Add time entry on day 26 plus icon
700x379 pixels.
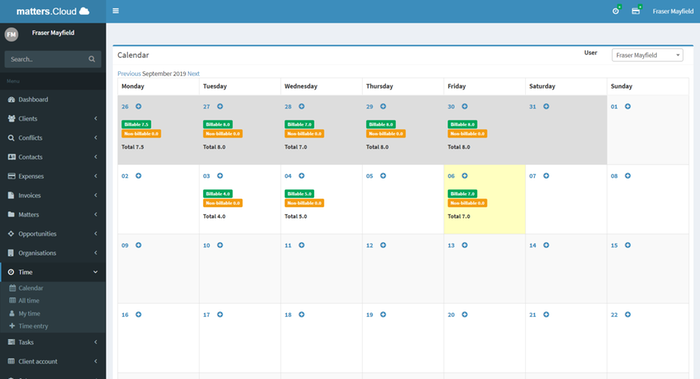tap(138, 106)
